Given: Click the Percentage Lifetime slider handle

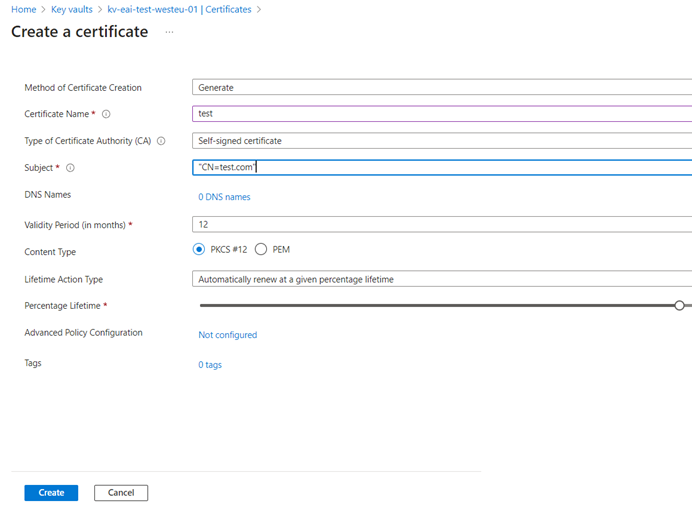Looking at the screenshot, I should (x=679, y=306).
